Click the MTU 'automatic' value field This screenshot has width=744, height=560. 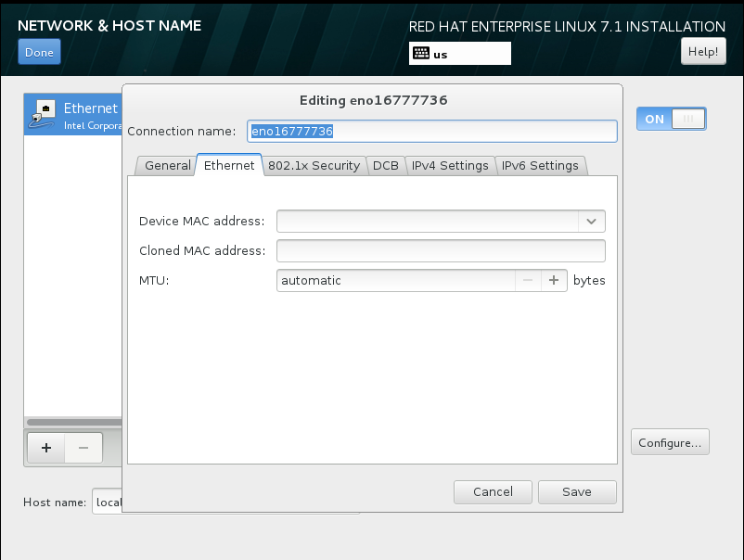tap(396, 280)
